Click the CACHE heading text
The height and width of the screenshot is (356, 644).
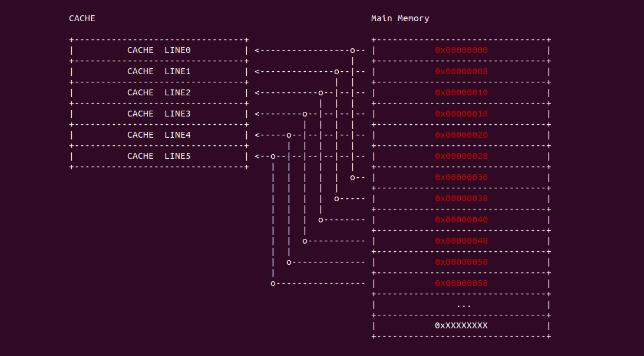82,18
